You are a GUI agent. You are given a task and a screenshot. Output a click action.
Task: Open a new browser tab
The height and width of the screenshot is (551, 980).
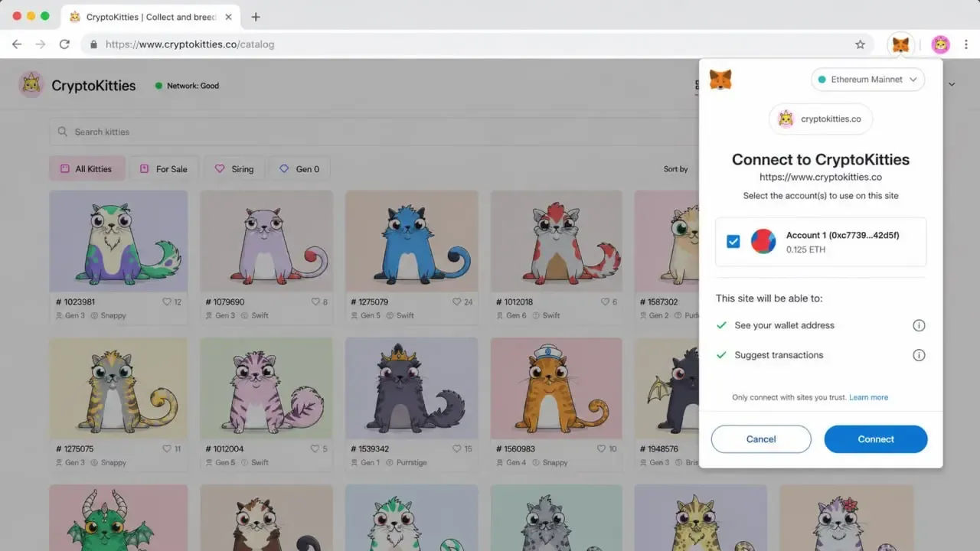(x=256, y=17)
